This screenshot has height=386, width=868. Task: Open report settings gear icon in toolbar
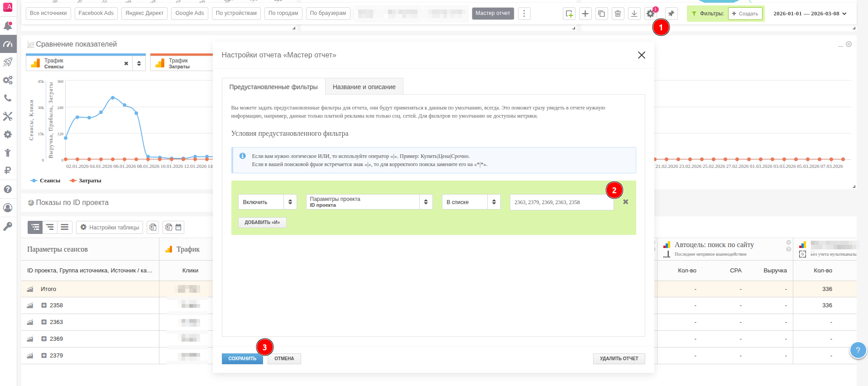tap(650, 14)
